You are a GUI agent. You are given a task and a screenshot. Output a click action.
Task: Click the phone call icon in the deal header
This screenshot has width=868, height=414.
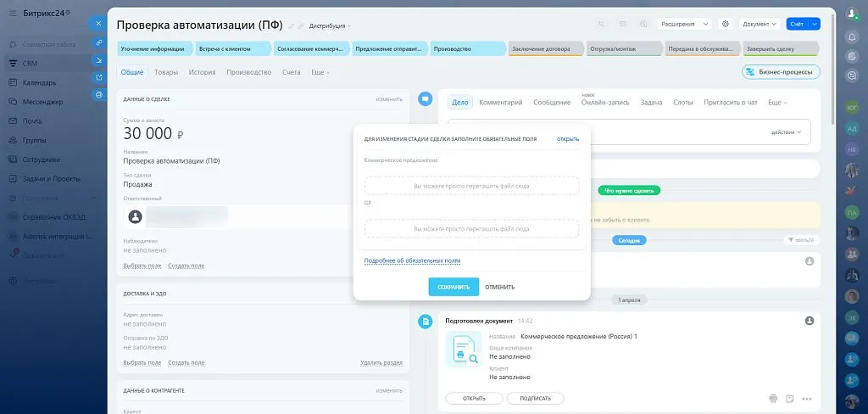602,24
